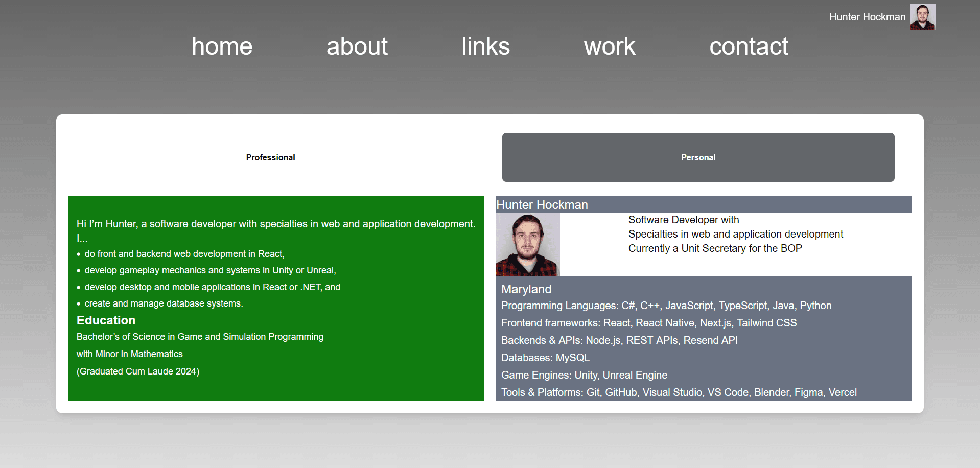Click the Minor in Mathematics line
This screenshot has width=980, height=468.
coord(129,354)
